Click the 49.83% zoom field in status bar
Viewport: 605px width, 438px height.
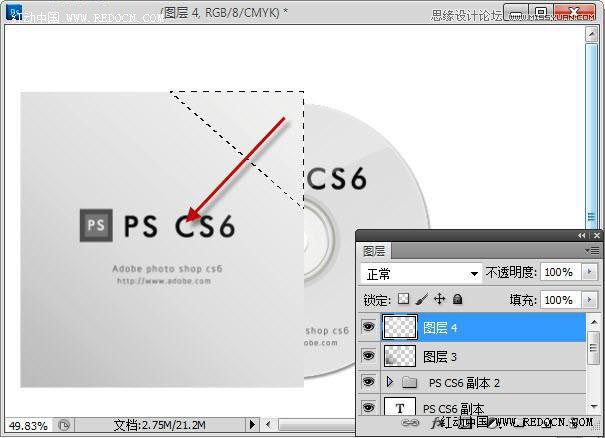point(28,426)
